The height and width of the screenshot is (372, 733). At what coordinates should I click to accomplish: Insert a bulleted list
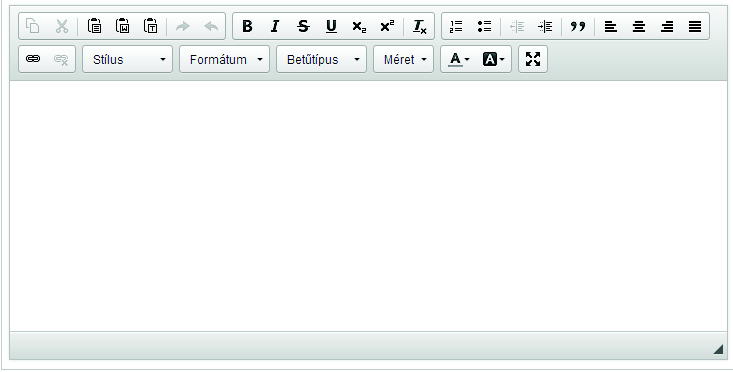[x=484, y=26]
